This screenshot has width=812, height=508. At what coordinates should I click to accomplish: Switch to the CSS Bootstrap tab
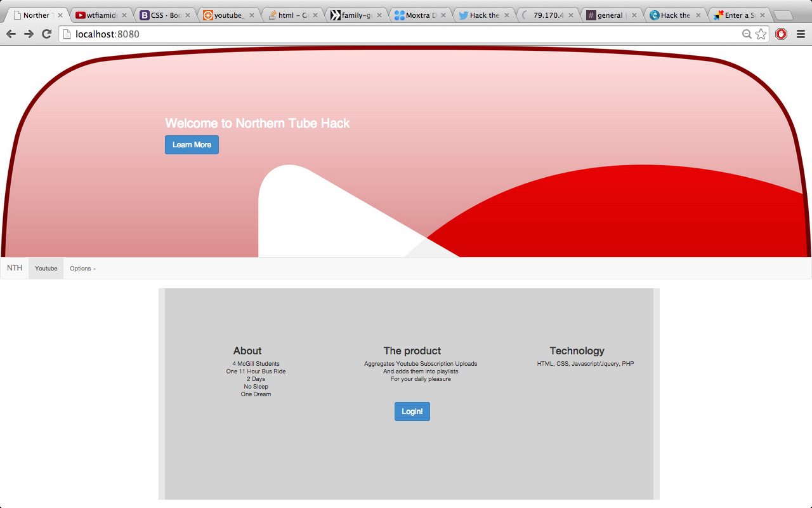pyautogui.click(x=165, y=15)
